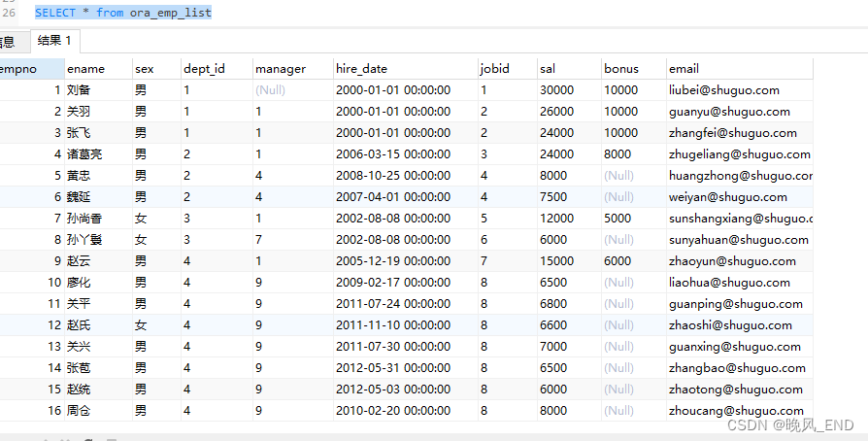Select the bonus column header
The width and height of the screenshot is (868, 441).
634,69
